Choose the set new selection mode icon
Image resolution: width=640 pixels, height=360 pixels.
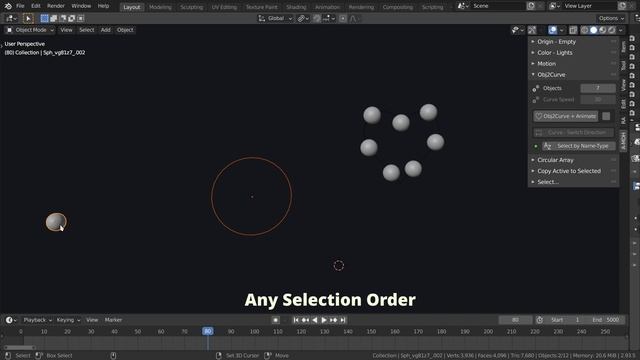coord(44,18)
